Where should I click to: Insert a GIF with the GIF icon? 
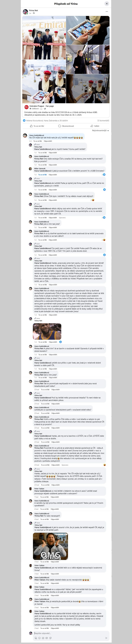[x=47, y=638]
